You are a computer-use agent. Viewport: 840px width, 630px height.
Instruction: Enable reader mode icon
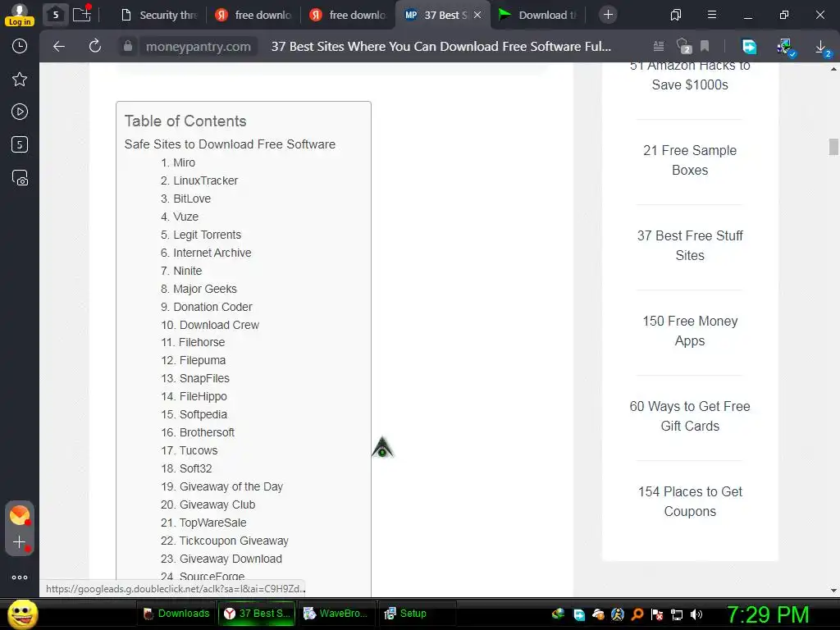pyautogui.click(x=659, y=47)
